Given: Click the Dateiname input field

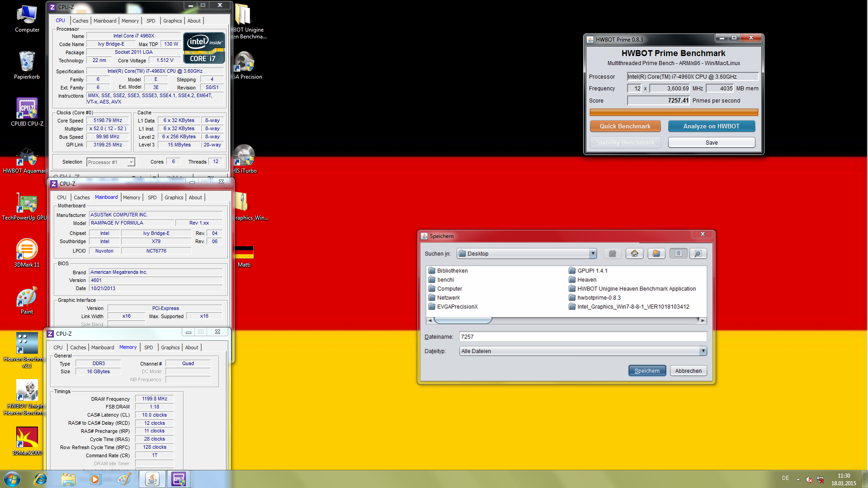Looking at the screenshot, I should tap(583, 337).
